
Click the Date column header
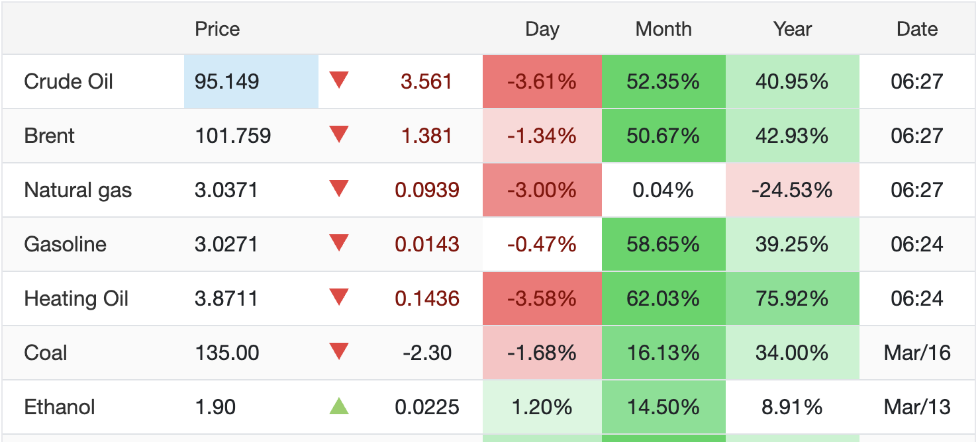coord(917,29)
